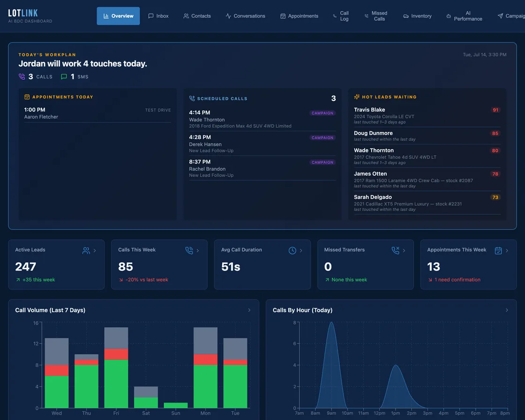Click the AI Performance robot icon
Image resolution: width=525 pixels, height=420 pixels.
point(449,16)
